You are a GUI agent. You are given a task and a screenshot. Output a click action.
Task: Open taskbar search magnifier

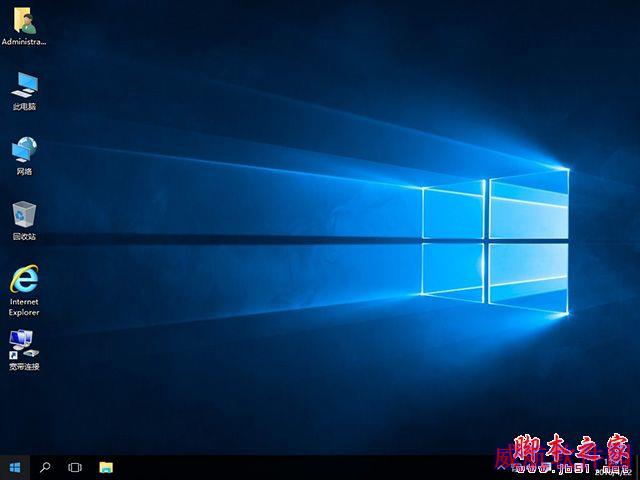[45, 467]
